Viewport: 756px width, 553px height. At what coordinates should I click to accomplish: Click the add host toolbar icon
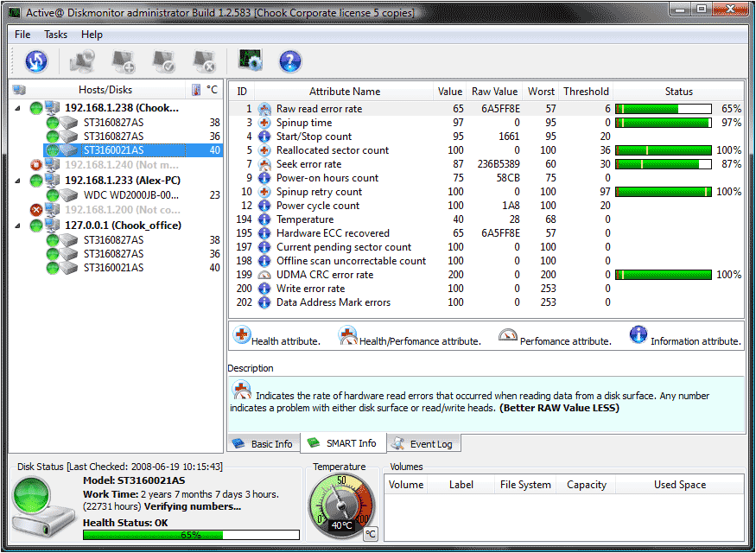click(x=124, y=61)
